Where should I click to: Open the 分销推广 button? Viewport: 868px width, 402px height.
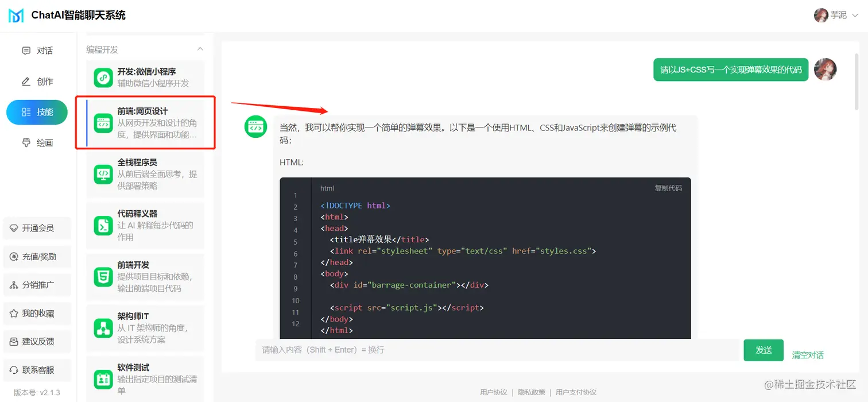point(37,285)
